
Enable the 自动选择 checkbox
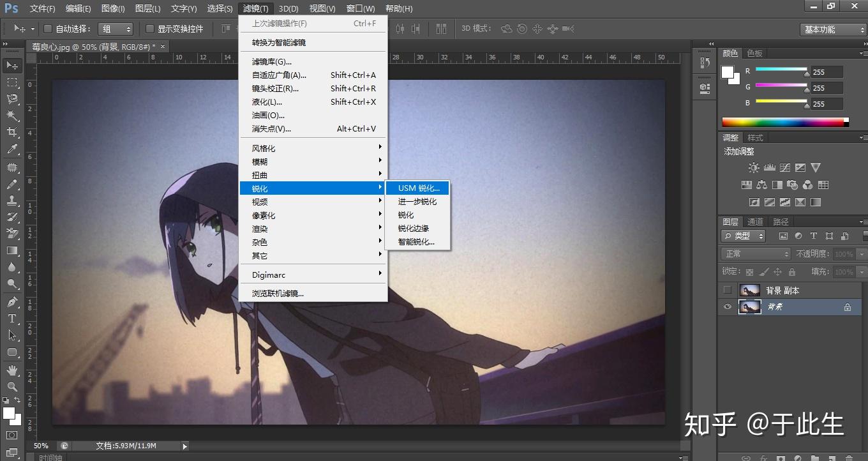pyautogui.click(x=47, y=29)
